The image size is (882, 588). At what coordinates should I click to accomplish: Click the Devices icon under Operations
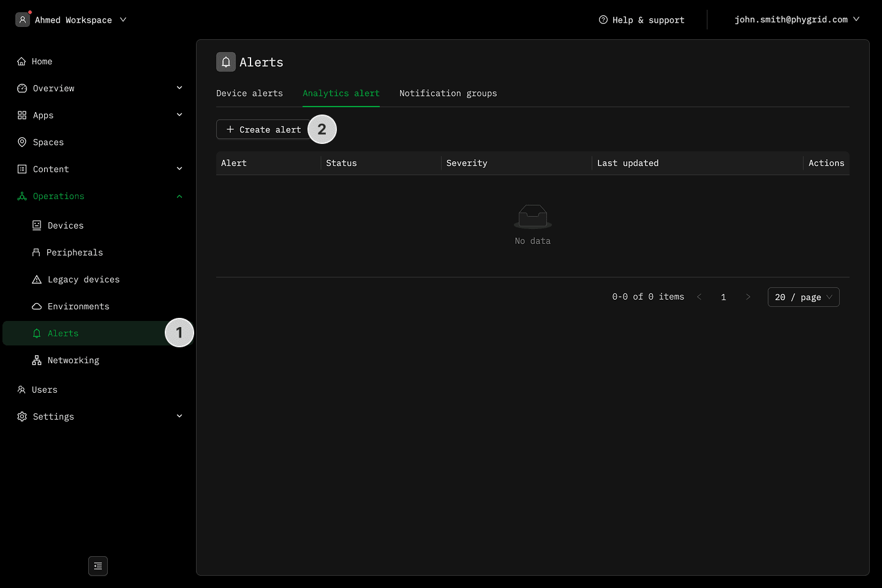pos(37,225)
